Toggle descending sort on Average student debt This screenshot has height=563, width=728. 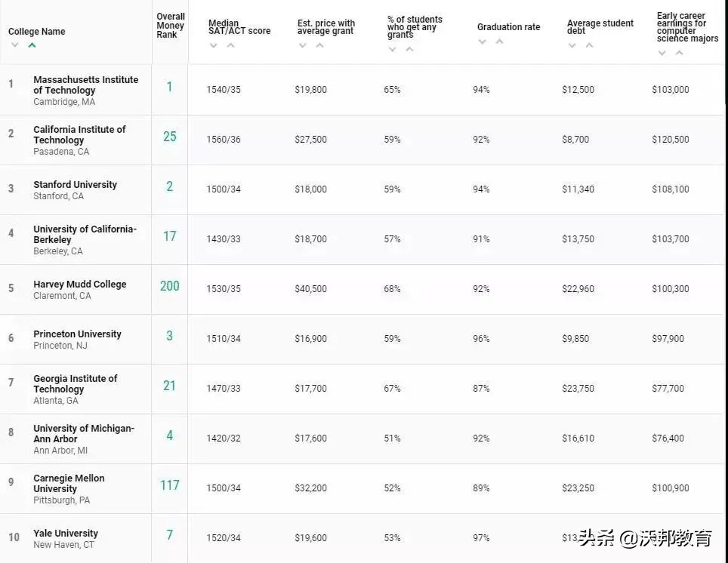pos(572,47)
